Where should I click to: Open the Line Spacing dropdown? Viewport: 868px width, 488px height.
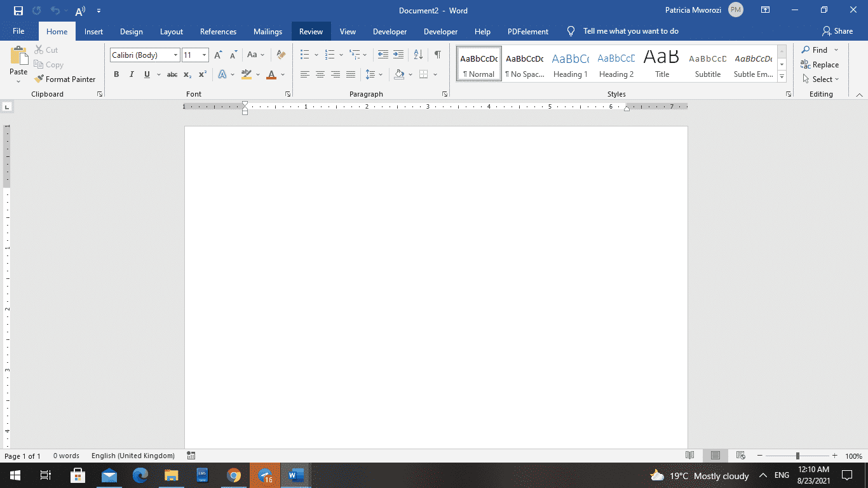(380, 74)
